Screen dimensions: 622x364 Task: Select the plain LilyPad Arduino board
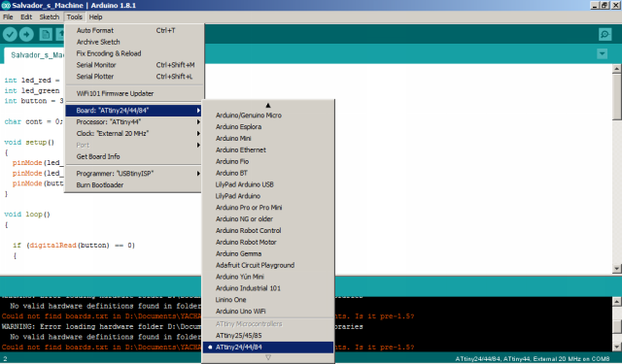(268, 196)
